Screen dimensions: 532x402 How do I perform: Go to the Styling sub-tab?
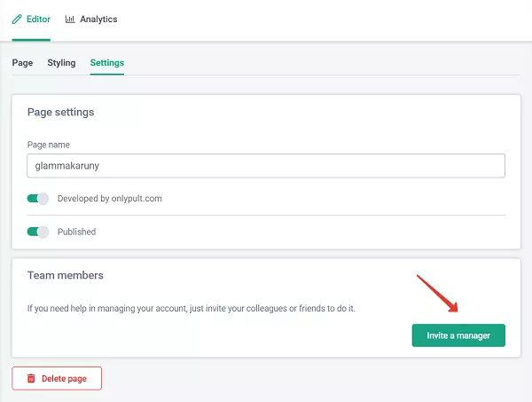point(61,63)
